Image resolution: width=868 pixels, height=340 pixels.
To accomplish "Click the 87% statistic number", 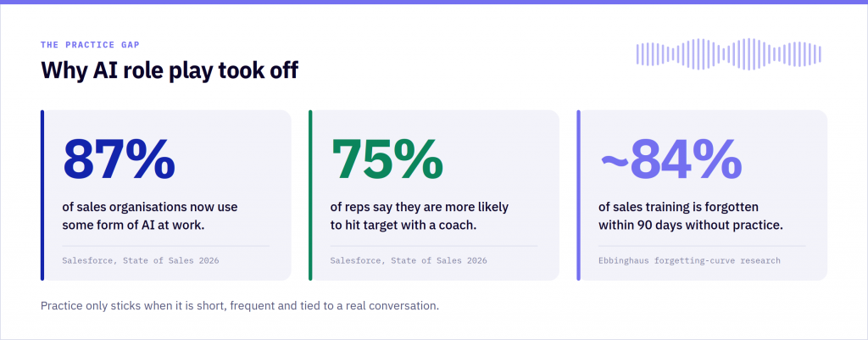I will [119, 159].
